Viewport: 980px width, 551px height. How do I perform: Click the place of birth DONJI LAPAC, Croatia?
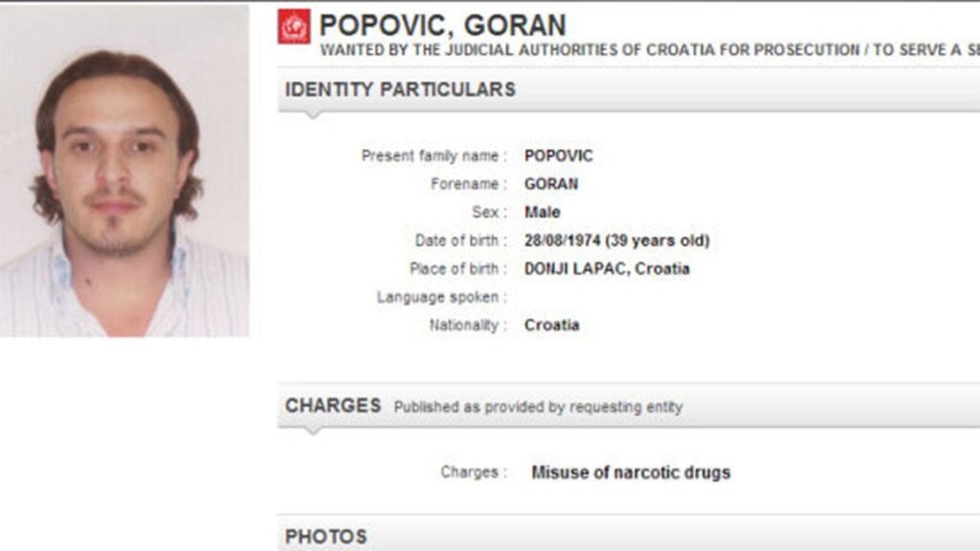(607, 269)
